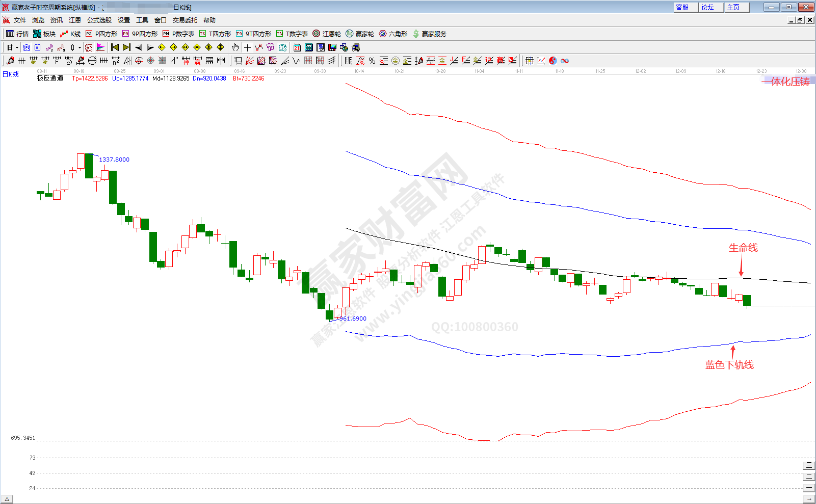Select the hand pan tool
Viewport: 816px width, 504px height.
tap(235, 47)
